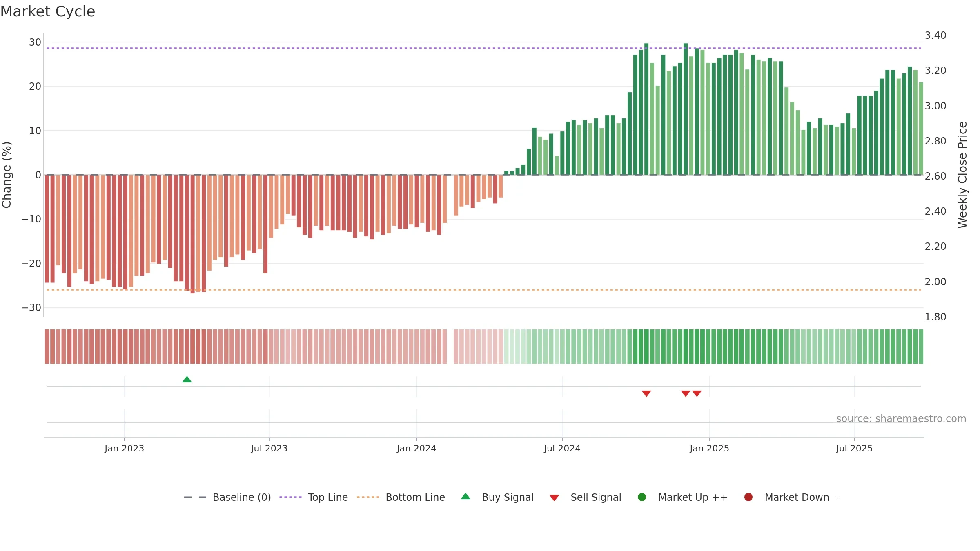980x551 pixels.
Task: Click the Jul 2023 axis label
Action: click(x=269, y=448)
